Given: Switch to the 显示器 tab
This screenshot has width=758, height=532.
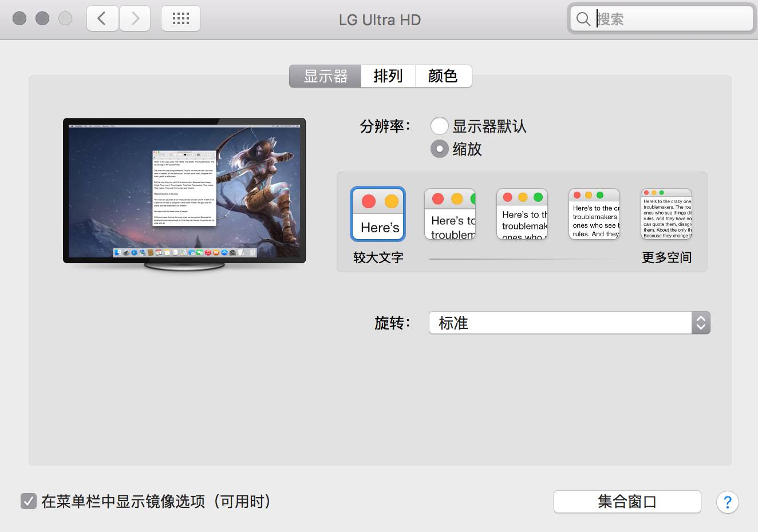Looking at the screenshot, I should [x=325, y=76].
